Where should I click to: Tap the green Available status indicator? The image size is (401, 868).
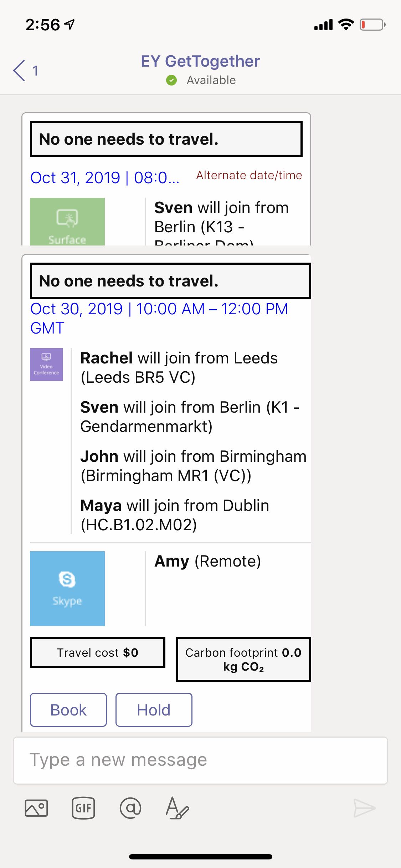pos(172,80)
